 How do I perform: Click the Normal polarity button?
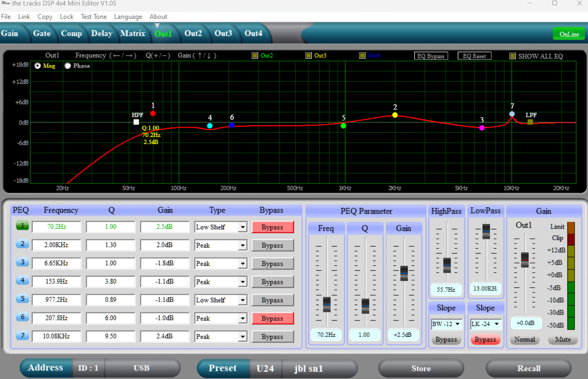pyautogui.click(x=525, y=339)
